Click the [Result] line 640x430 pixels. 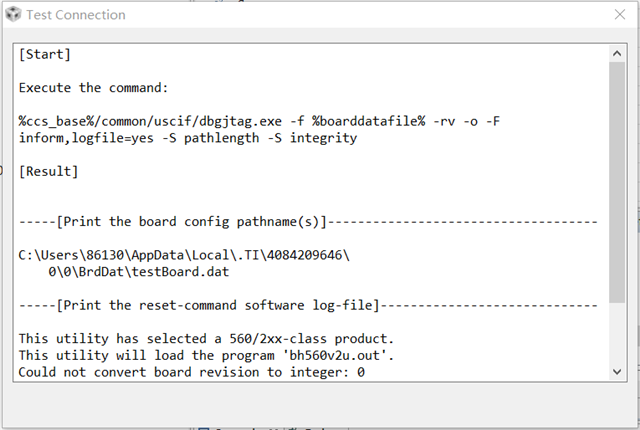point(49,172)
